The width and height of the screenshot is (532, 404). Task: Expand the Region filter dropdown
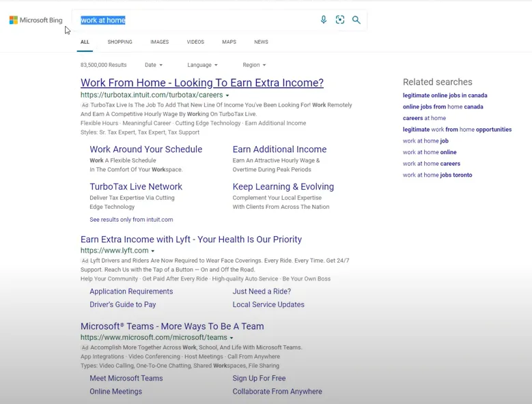point(255,65)
